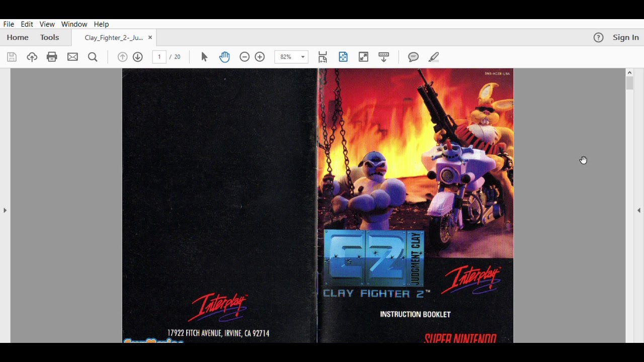Expand the left navigation pane
Screen dimensions: 644x362
point(5,210)
